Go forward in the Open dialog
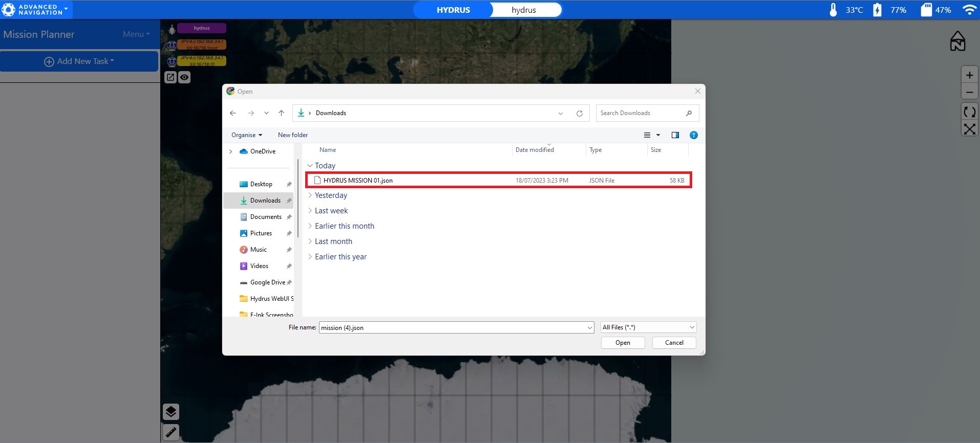Viewport: 980px width, 443px height. click(x=250, y=113)
